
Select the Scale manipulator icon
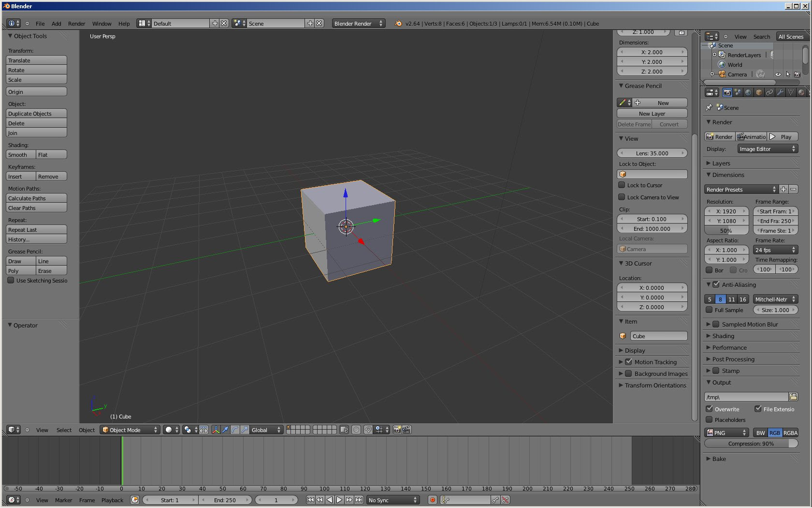point(245,430)
